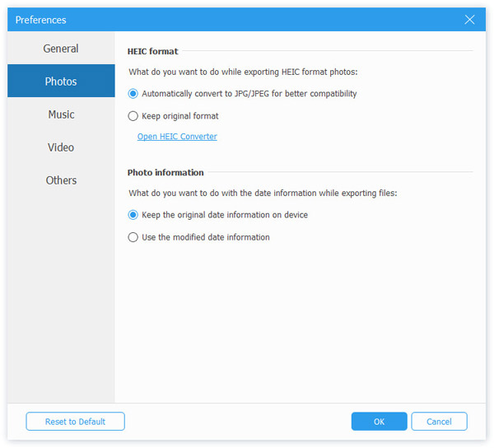Open HEIC Converter link
Viewport: 494px width, 448px height.
(x=177, y=137)
